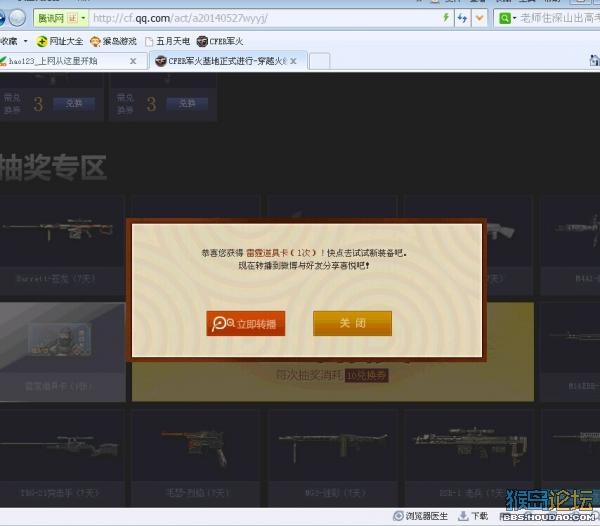
Task: Open the CFEB军火 bookmark
Action: pyautogui.click(x=220, y=41)
